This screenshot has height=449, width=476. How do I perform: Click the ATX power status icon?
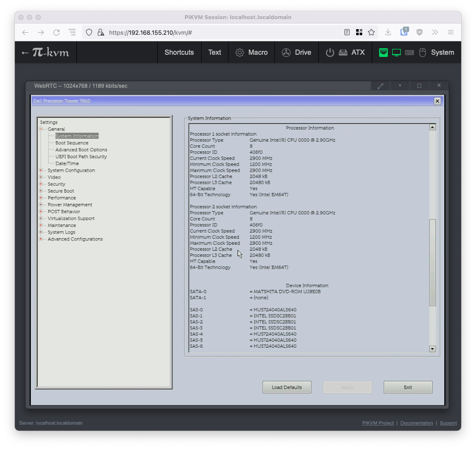pos(330,53)
